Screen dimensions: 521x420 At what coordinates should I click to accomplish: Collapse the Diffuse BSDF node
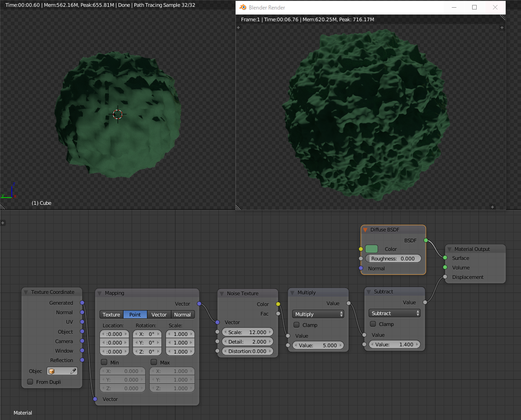tap(365, 230)
